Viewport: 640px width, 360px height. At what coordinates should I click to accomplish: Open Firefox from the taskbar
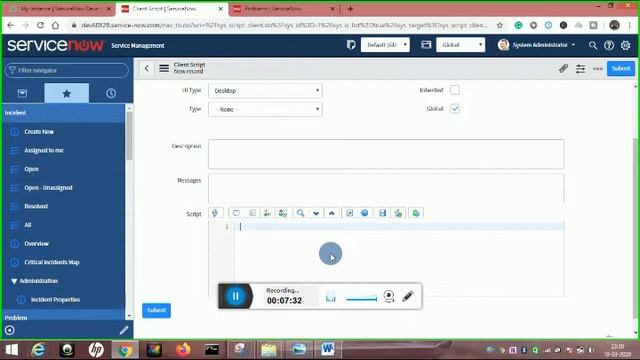tap(183, 349)
